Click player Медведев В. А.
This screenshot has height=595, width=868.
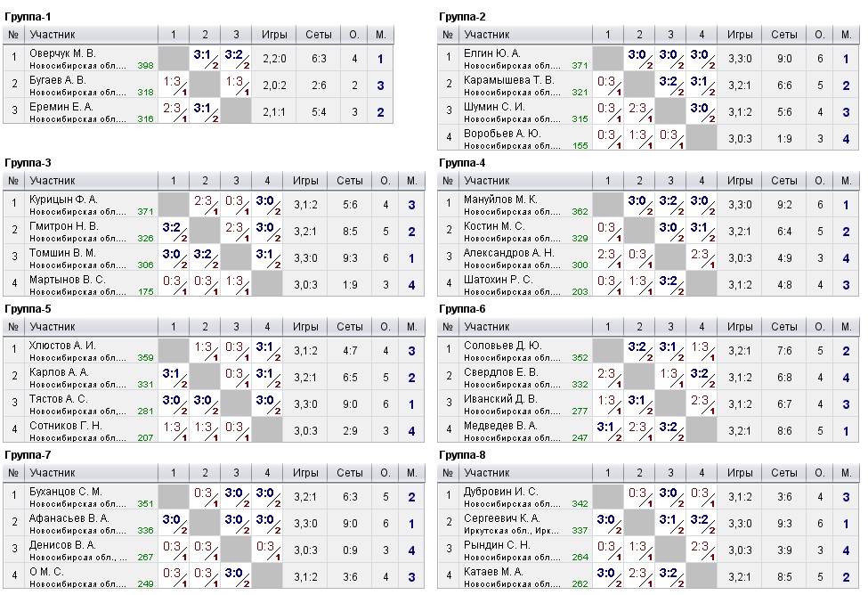501,426
